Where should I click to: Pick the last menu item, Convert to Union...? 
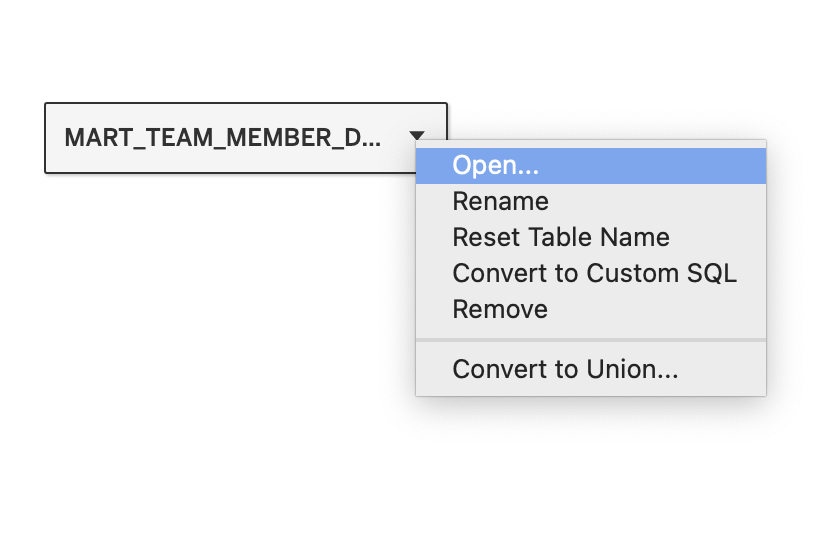pos(565,369)
